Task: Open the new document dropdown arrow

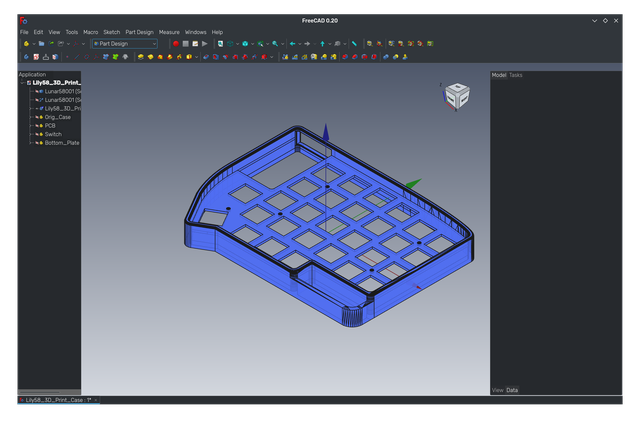Action: coord(34,44)
